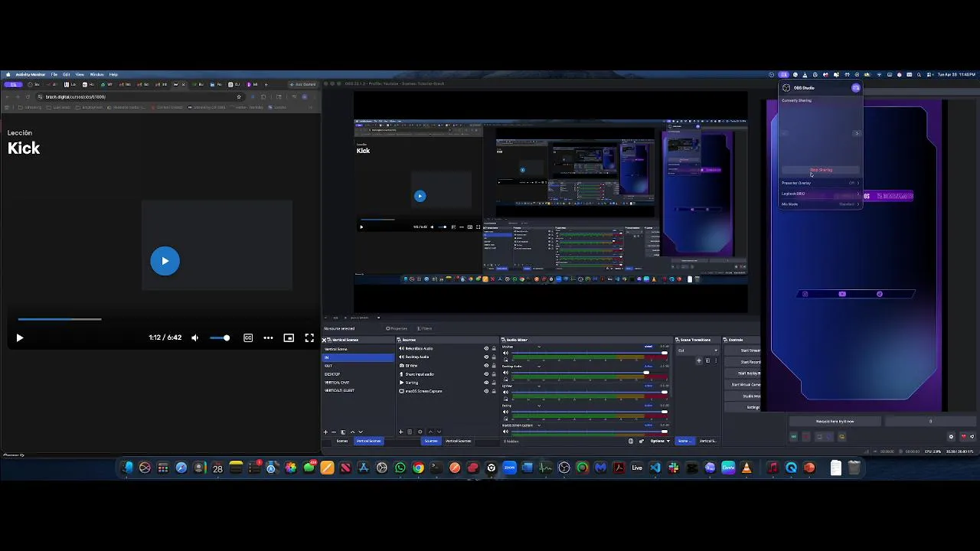Expand the Desktop Audio chevron in mixer
980x551 pixels.
click(x=539, y=366)
